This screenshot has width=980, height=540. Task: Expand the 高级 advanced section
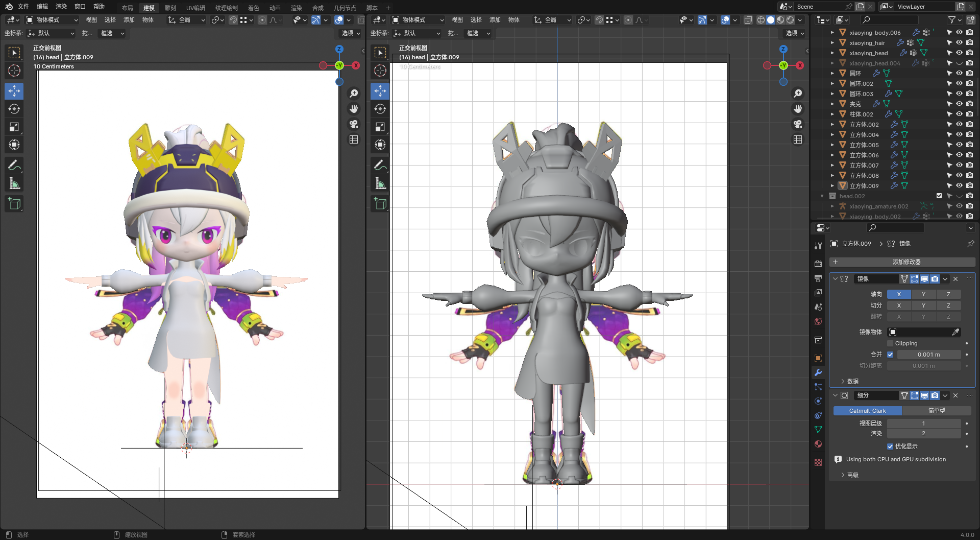point(852,475)
